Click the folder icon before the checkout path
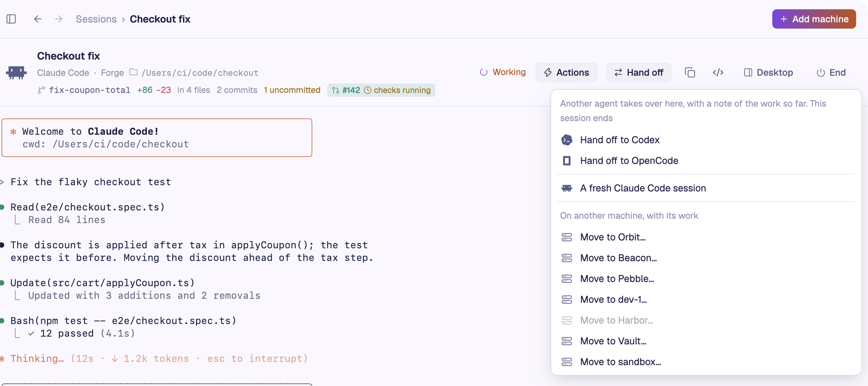 [x=134, y=72]
